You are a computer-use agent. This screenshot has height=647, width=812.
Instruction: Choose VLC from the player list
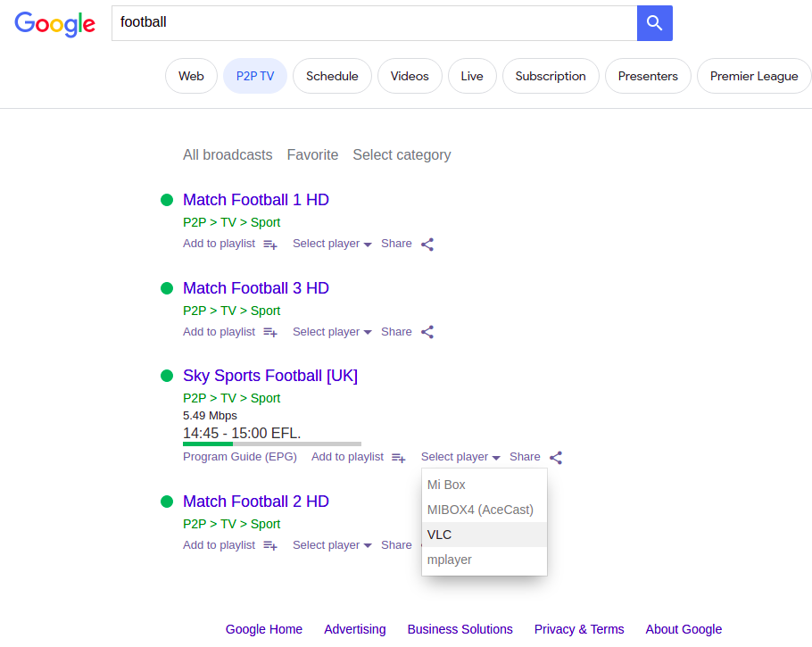(485, 535)
